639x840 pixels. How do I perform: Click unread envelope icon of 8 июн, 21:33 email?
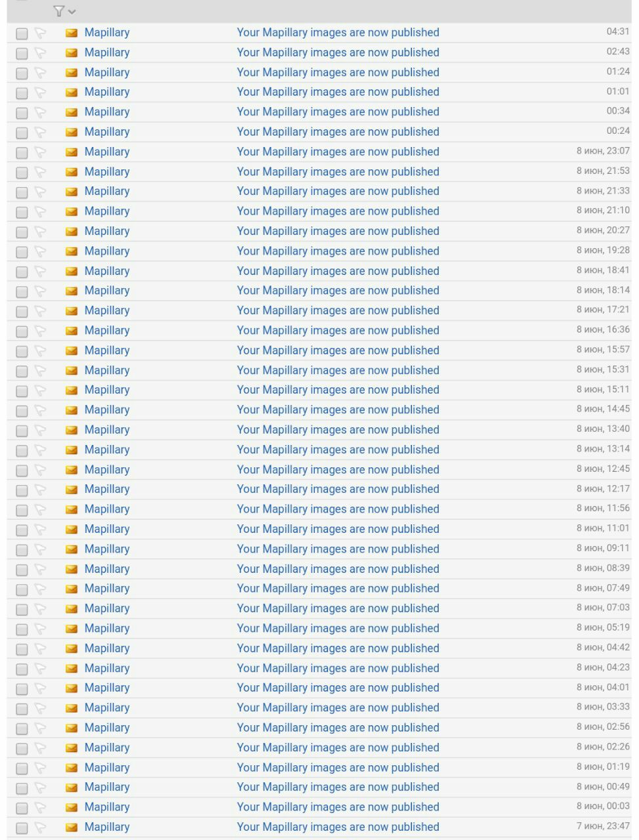coord(72,192)
